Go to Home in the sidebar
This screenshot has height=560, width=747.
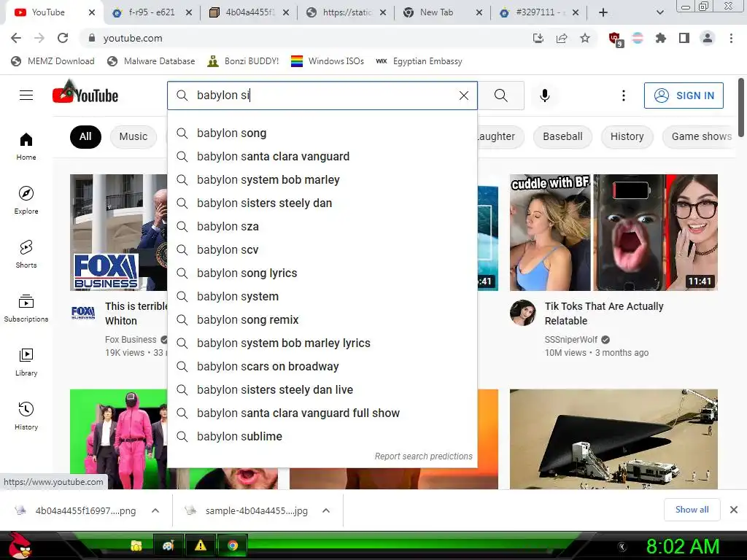click(26, 146)
